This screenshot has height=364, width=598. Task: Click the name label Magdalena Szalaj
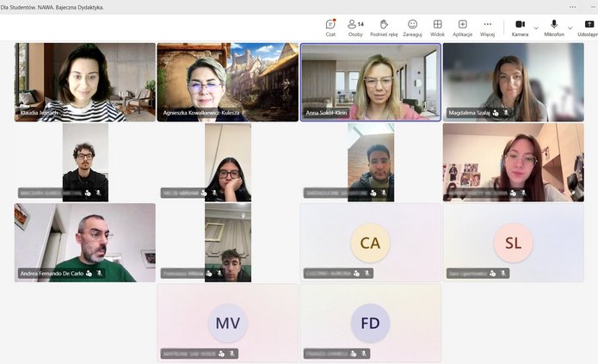pos(470,113)
